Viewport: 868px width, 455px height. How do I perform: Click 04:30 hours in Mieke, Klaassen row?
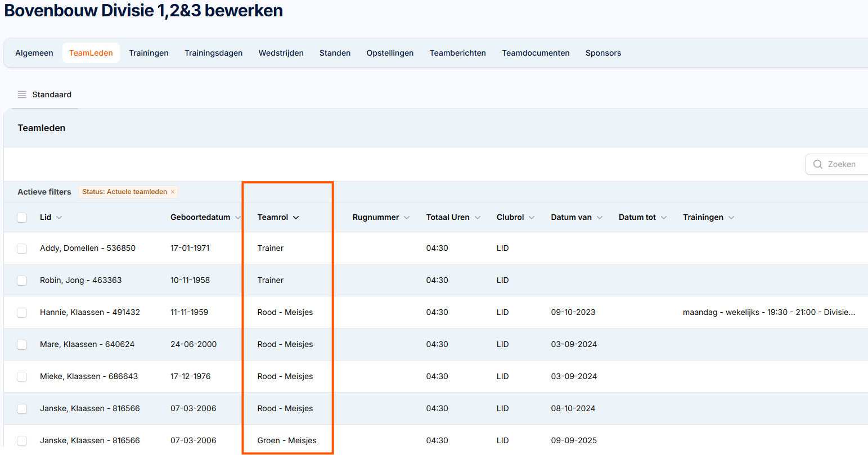pyautogui.click(x=437, y=376)
